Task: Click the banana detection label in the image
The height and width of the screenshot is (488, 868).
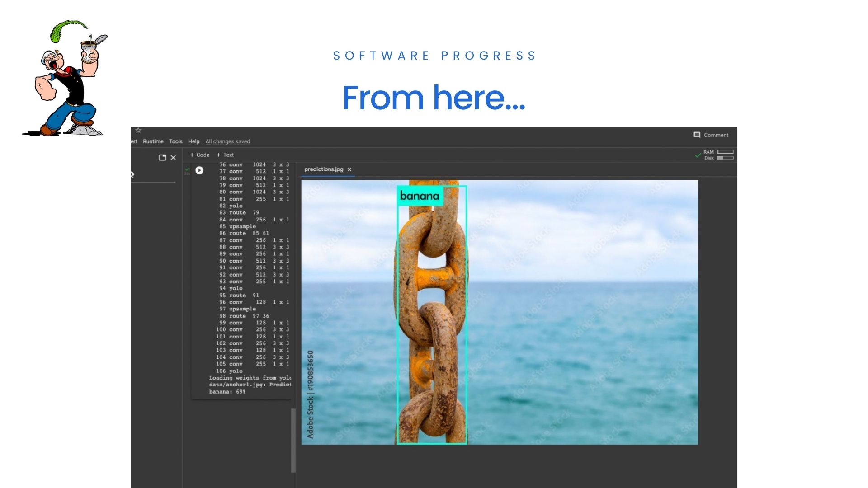Action: point(420,196)
